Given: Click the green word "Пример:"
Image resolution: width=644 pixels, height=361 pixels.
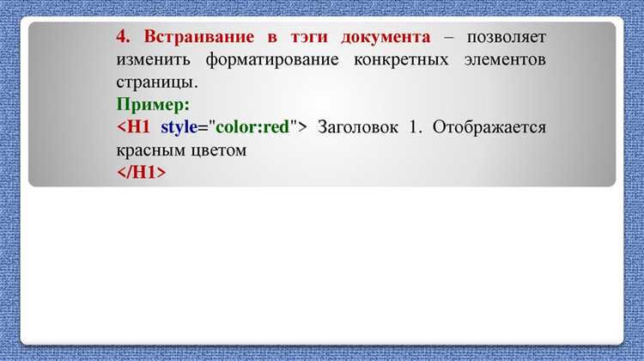Looking at the screenshot, I should click(153, 105).
